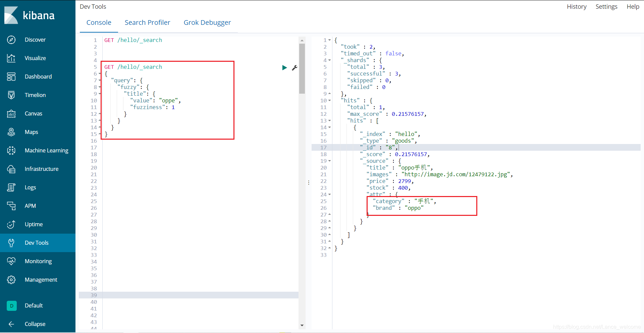Image resolution: width=644 pixels, height=333 pixels.
Task: Collapse _source block at output line 19
Action: click(x=329, y=161)
